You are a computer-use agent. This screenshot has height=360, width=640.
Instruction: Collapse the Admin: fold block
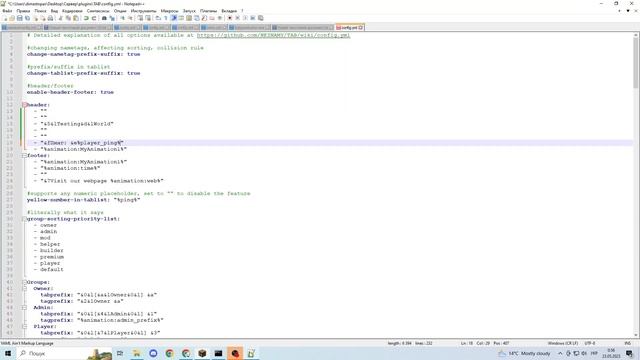tap(24, 307)
